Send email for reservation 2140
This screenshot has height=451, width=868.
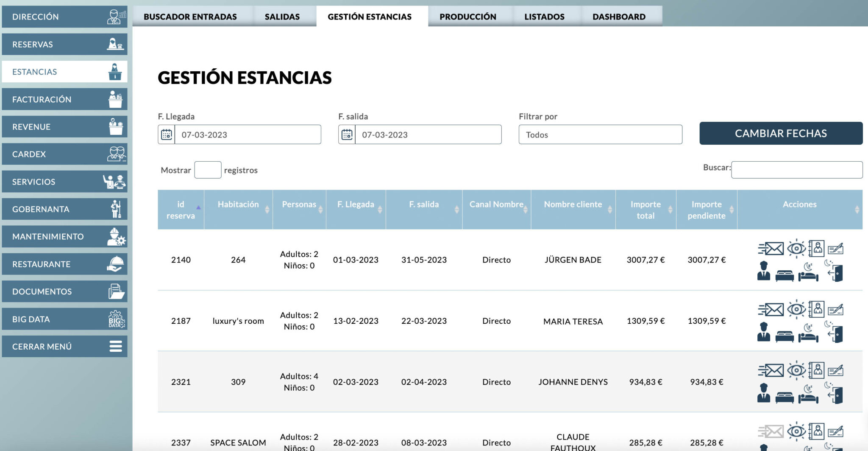(772, 248)
